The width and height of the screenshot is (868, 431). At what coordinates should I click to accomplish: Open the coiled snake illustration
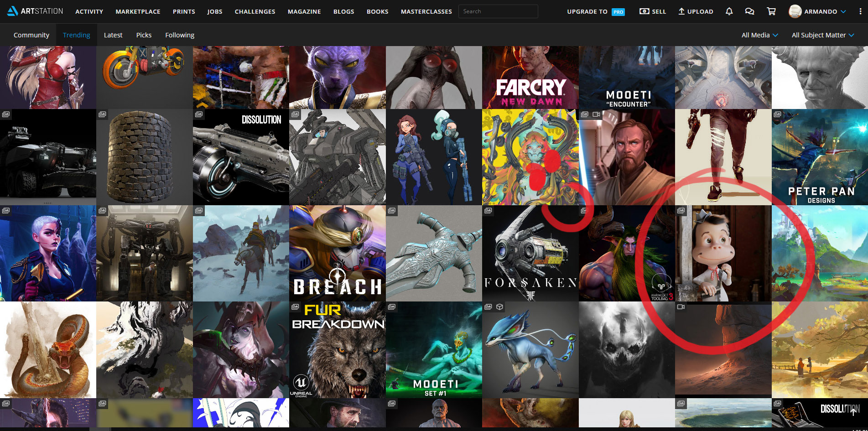click(x=48, y=350)
